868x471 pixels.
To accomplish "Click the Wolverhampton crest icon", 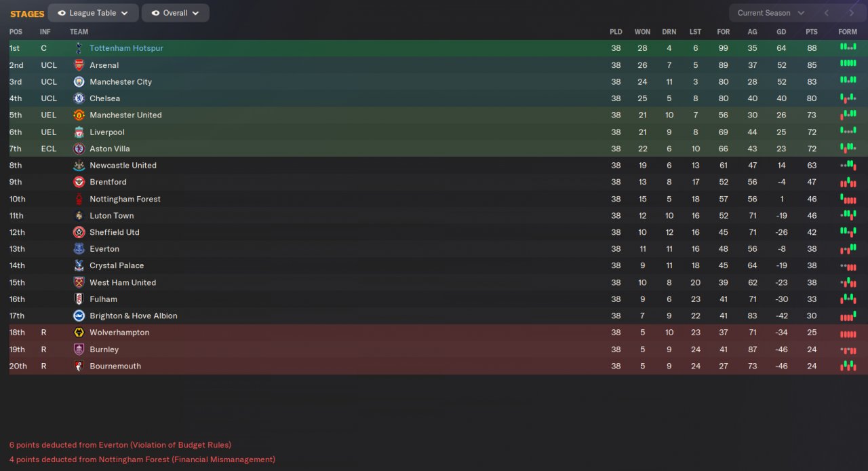I will pos(79,333).
